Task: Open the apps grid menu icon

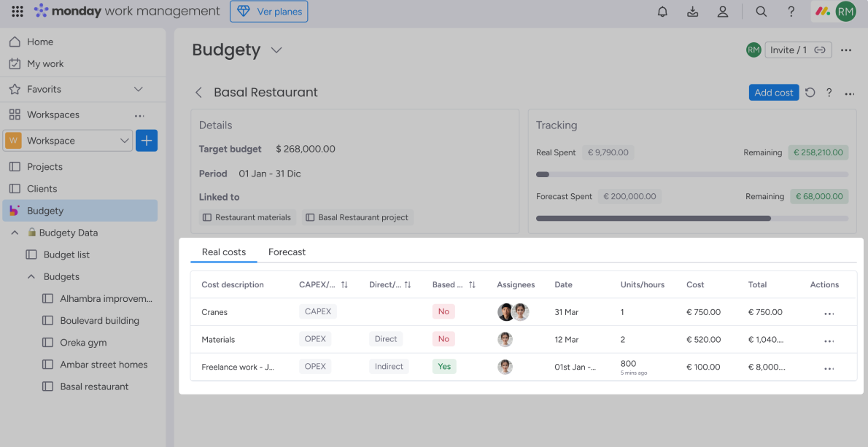Action: click(18, 12)
